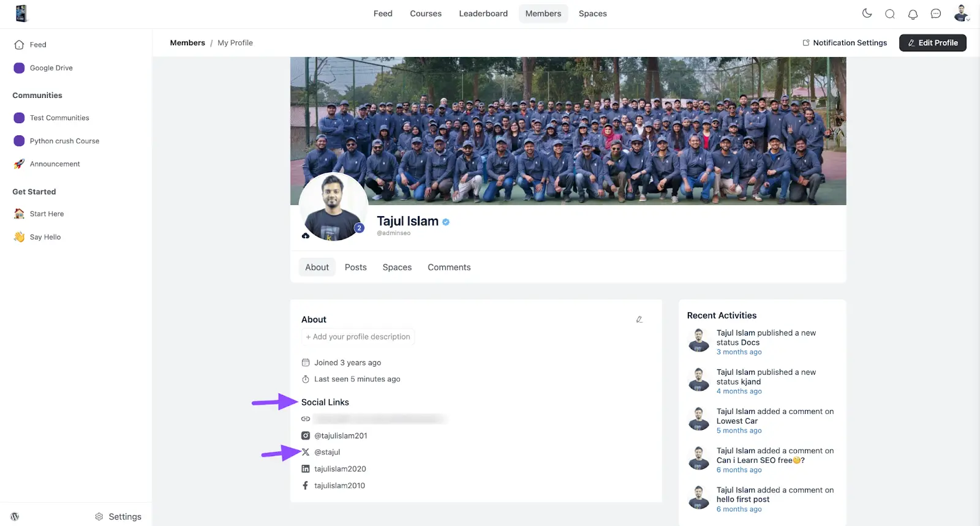The image size is (980, 526).
Task: Click Members breadcrumb link
Action: click(x=187, y=43)
